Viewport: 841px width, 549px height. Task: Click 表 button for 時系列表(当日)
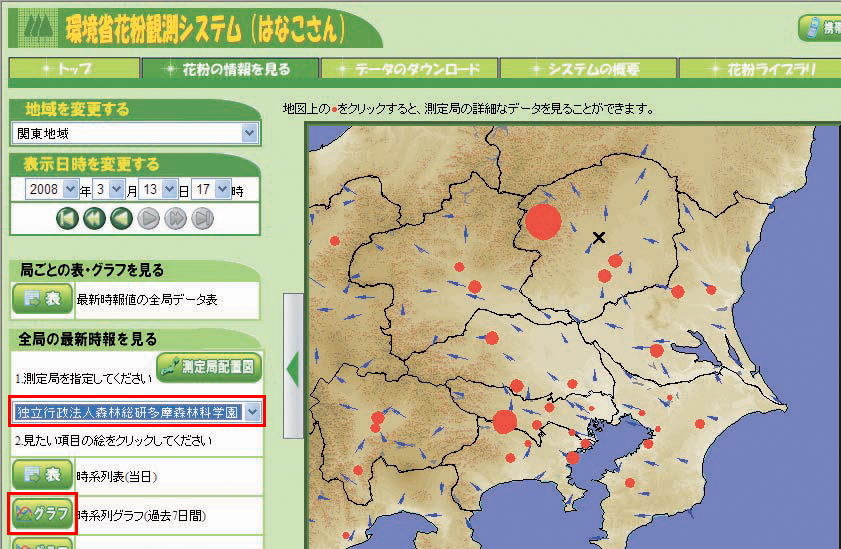click(x=42, y=474)
